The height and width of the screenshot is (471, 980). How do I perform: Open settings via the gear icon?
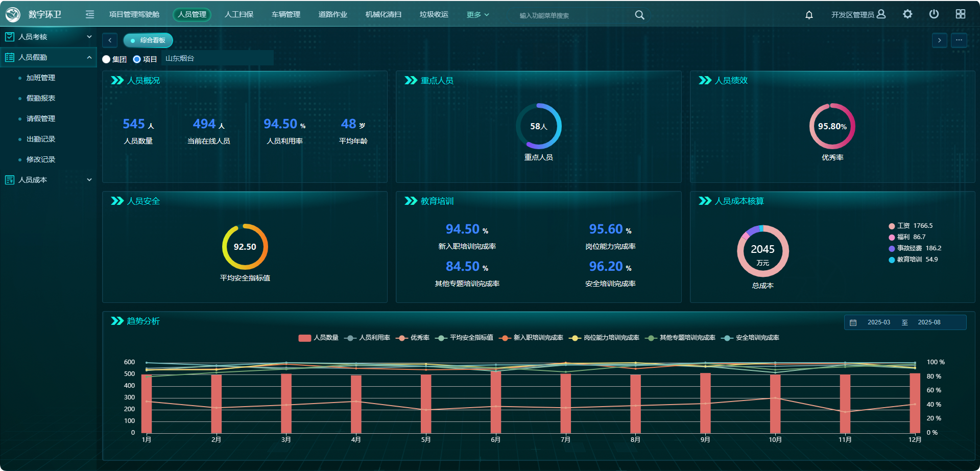tap(907, 14)
